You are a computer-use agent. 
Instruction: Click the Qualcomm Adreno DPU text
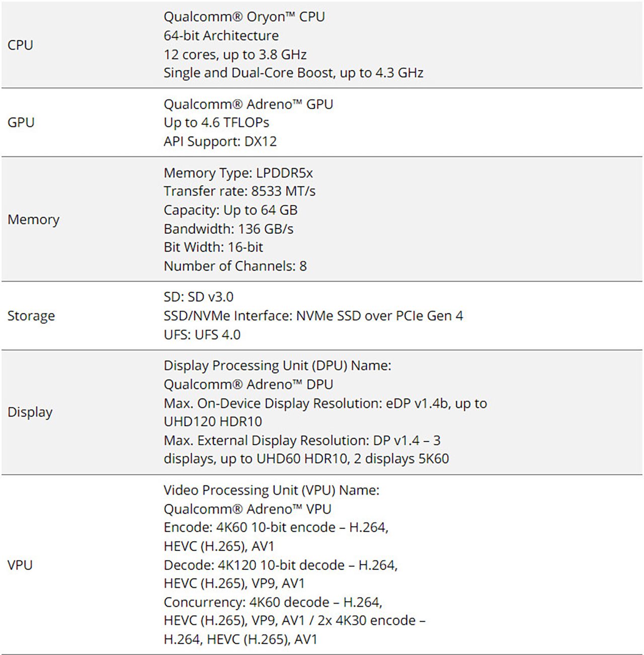tap(248, 384)
